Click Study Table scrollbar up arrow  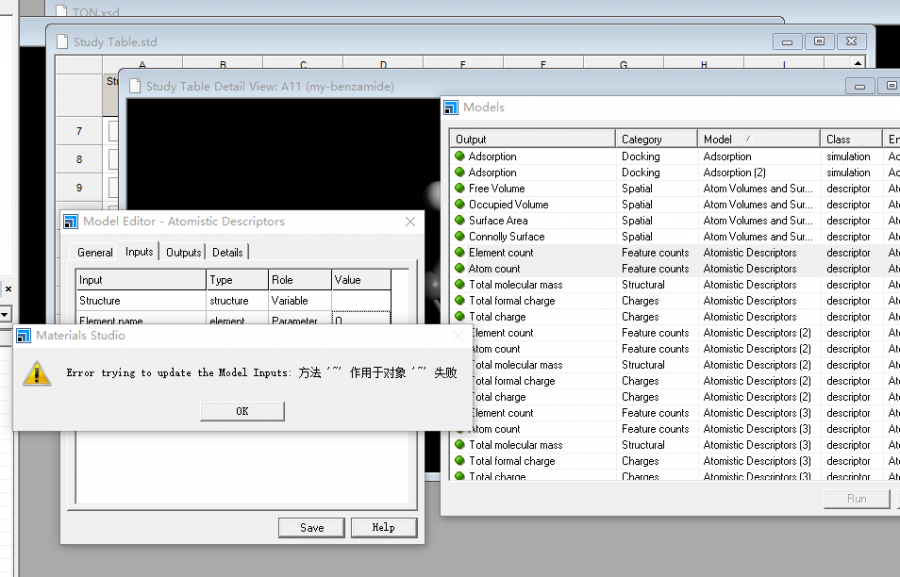click(x=858, y=63)
